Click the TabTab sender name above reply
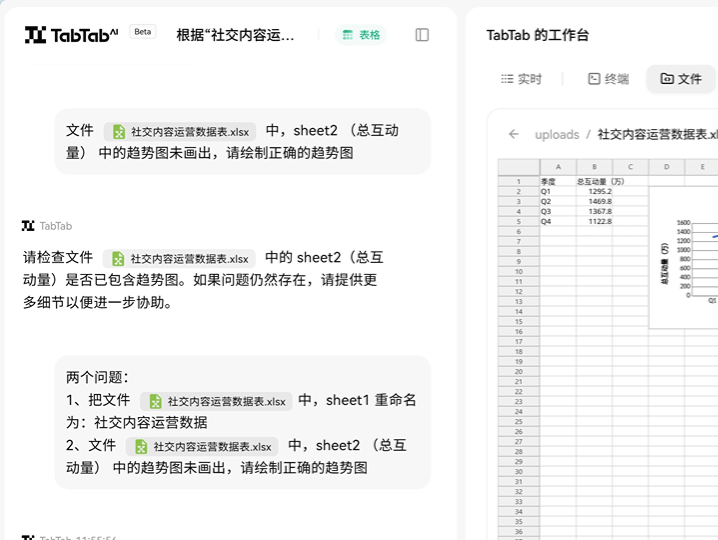Image resolution: width=718 pixels, height=540 pixels. (56, 226)
